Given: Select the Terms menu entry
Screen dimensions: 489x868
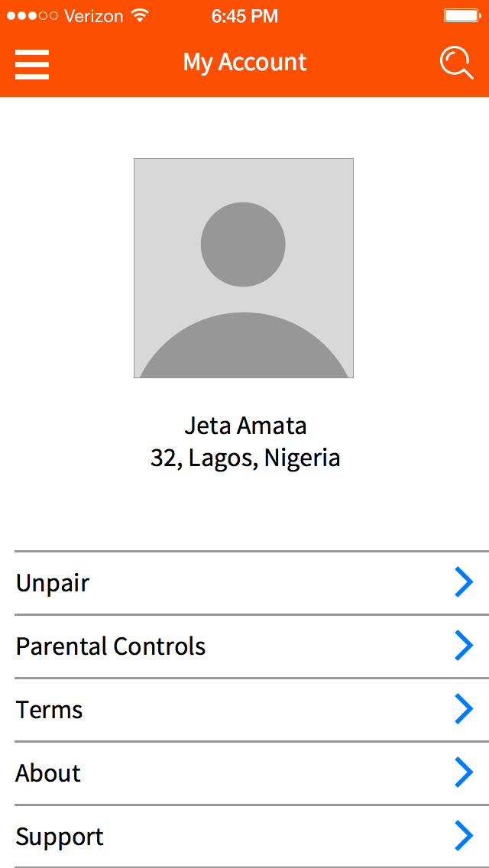Looking at the screenshot, I should coord(50,711).
